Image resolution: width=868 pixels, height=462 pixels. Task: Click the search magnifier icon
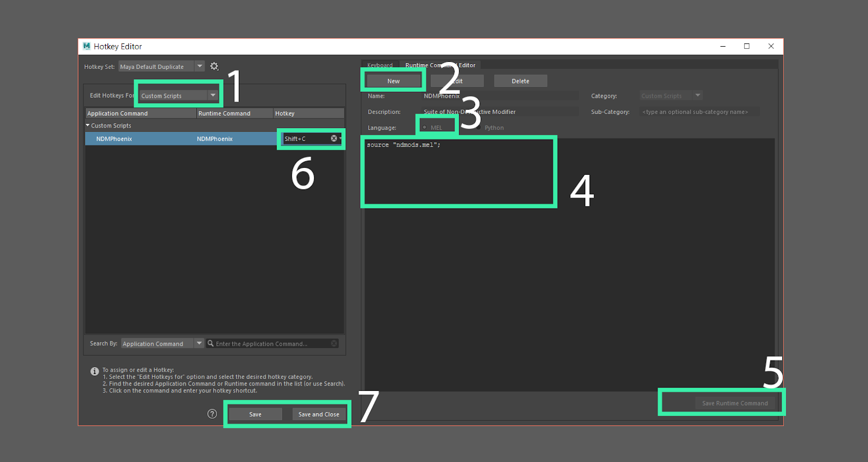click(x=210, y=344)
